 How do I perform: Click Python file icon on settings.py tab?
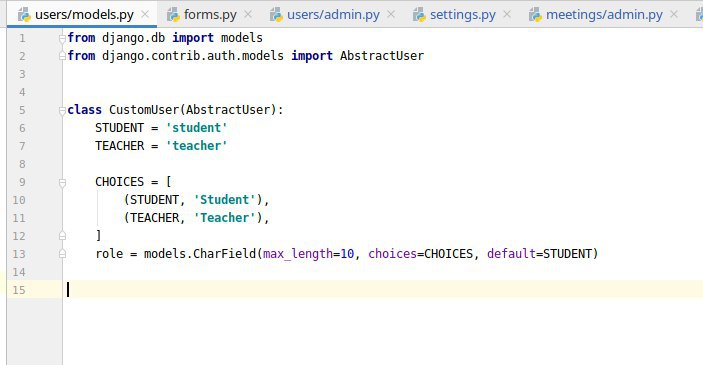420,15
